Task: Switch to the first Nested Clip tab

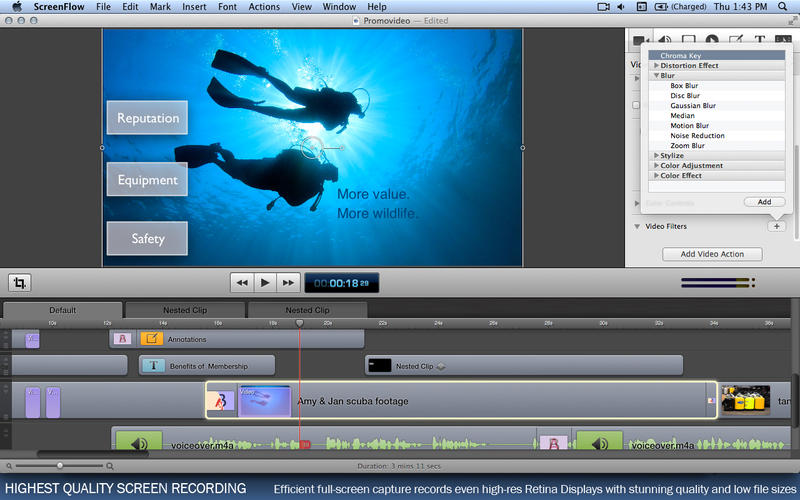Action: (185, 310)
